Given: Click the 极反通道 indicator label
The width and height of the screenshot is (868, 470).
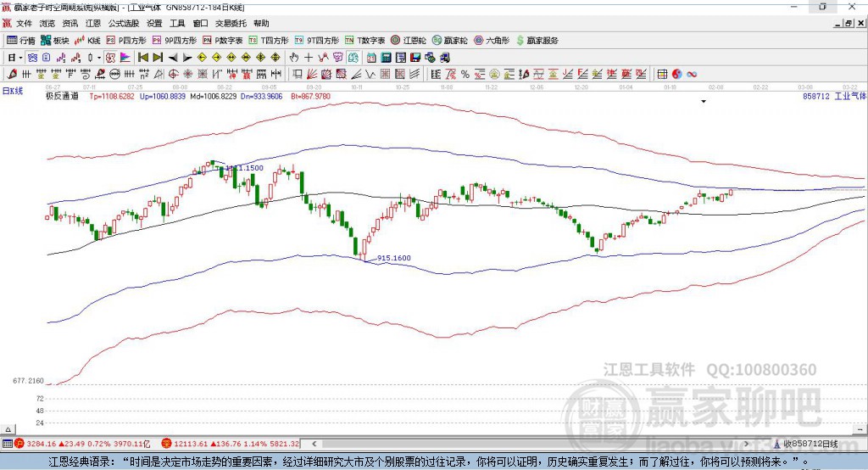Looking at the screenshot, I should click(x=63, y=97).
